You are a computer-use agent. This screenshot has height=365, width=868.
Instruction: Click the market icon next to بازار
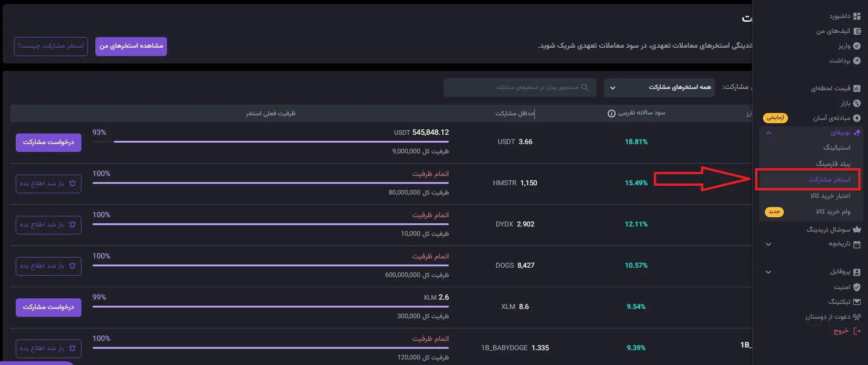(x=857, y=103)
